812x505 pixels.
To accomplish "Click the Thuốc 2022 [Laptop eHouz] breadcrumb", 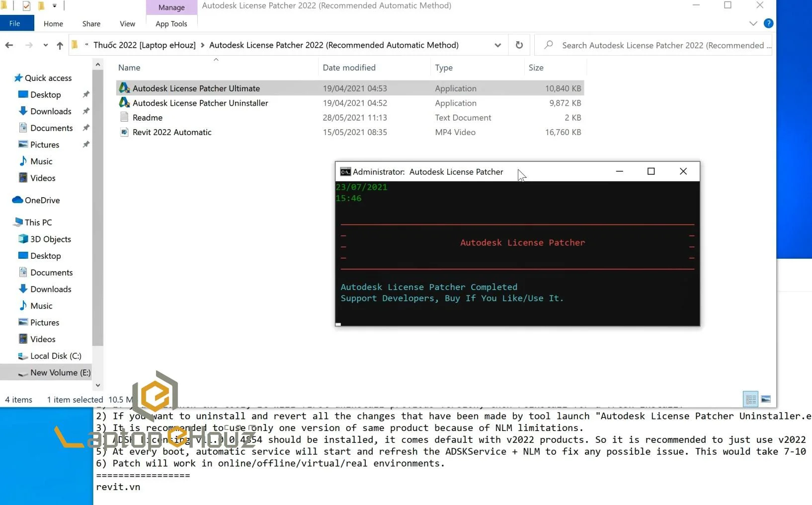I will tap(144, 45).
